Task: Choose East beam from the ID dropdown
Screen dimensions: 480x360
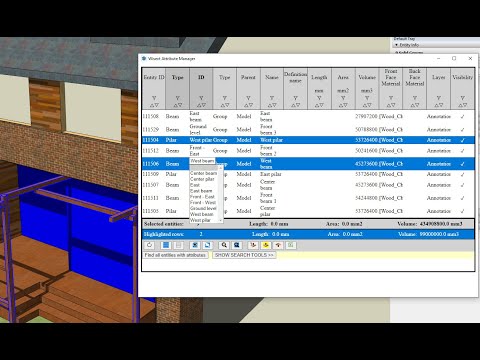Action: point(204,191)
